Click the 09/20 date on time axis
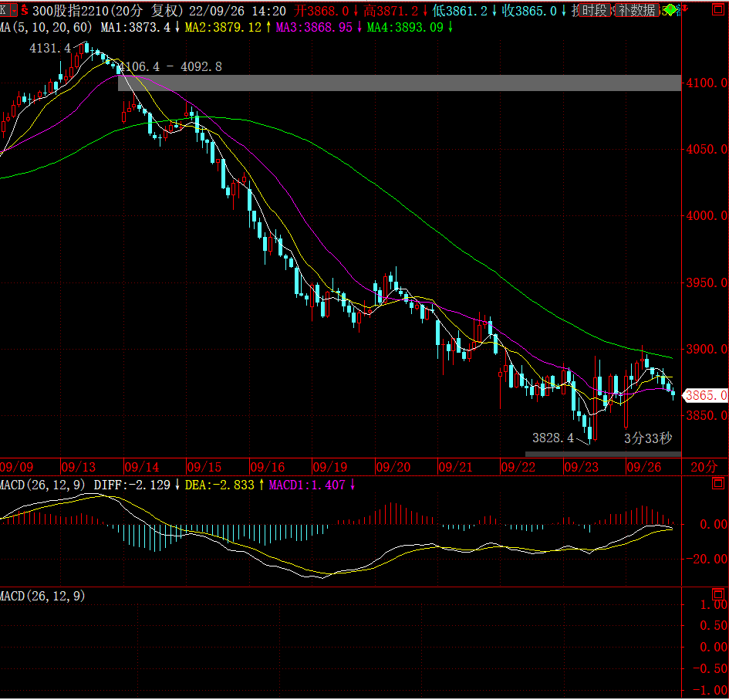The width and height of the screenshot is (729, 700). [393, 467]
